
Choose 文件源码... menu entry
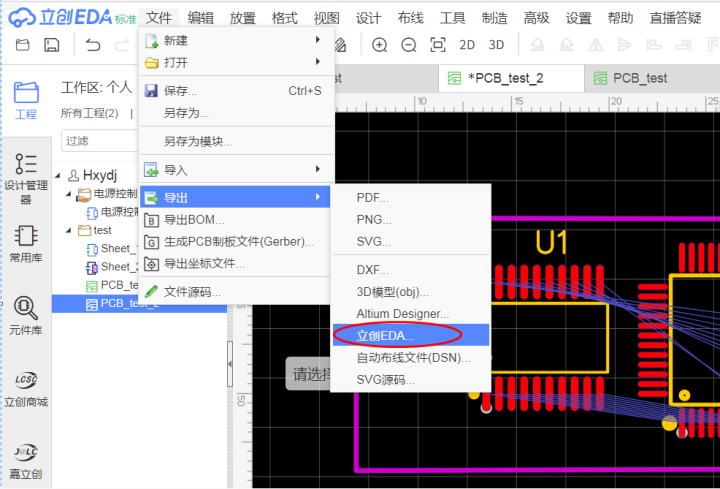tap(236, 292)
